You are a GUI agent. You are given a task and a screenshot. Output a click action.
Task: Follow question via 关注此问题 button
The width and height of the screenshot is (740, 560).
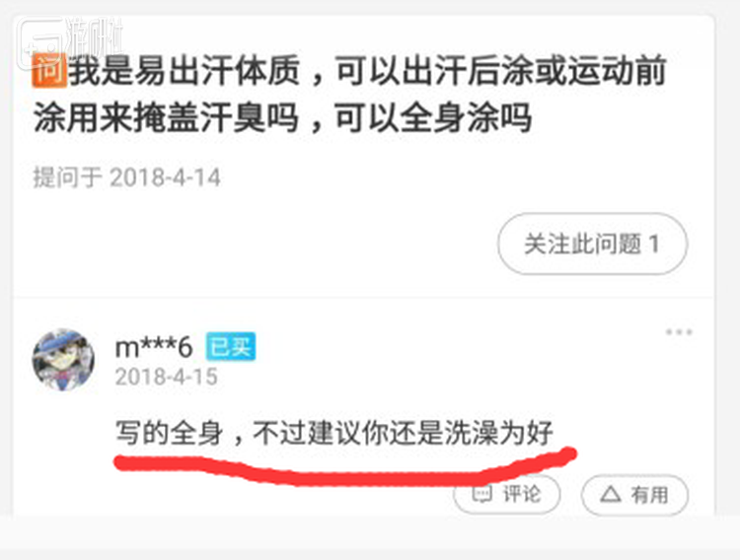[x=592, y=244]
